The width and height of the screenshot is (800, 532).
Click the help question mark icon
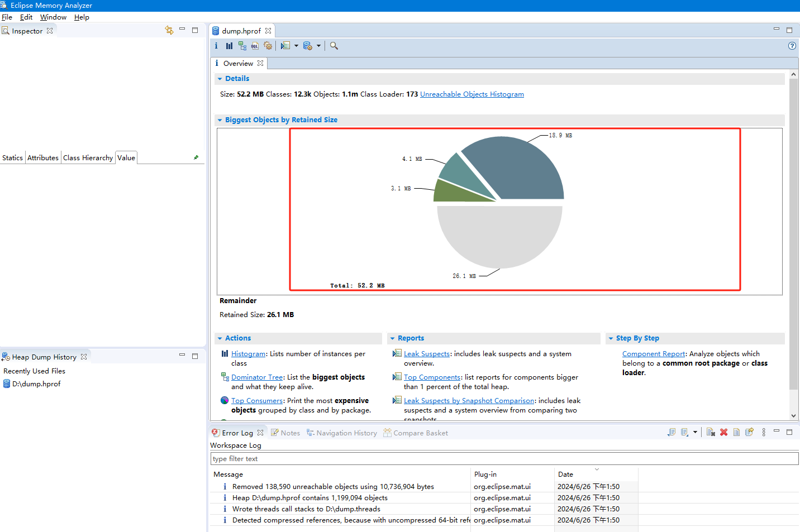pyautogui.click(x=792, y=46)
